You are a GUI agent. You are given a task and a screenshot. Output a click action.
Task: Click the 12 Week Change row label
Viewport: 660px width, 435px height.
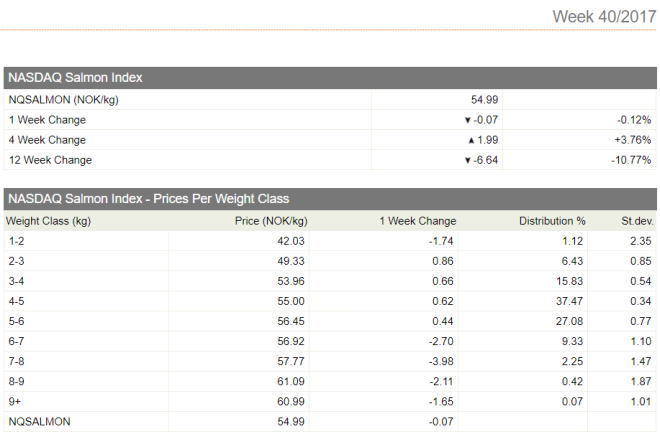pyautogui.click(x=50, y=160)
